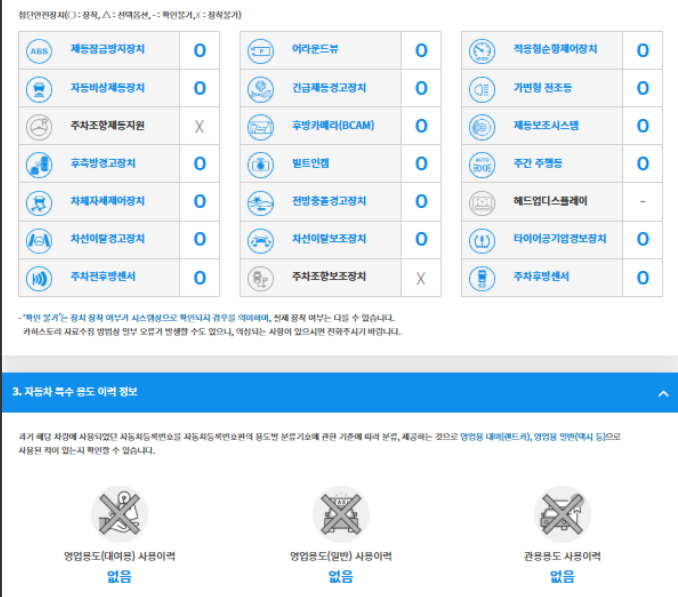This screenshot has width=678, height=597.
Task: Click the 영업용 대여(렌트카) blue text
Action: click(x=495, y=437)
